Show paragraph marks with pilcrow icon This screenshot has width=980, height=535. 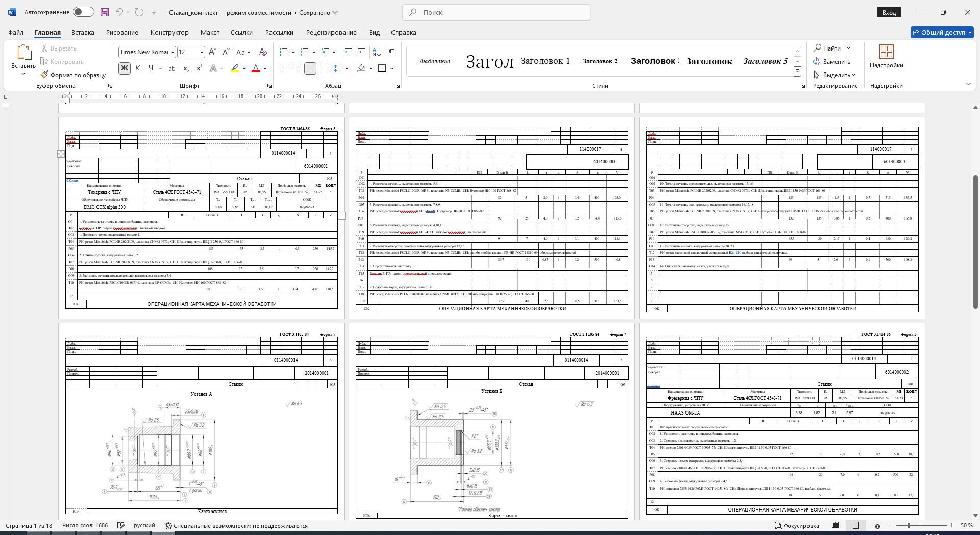(391, 52)
